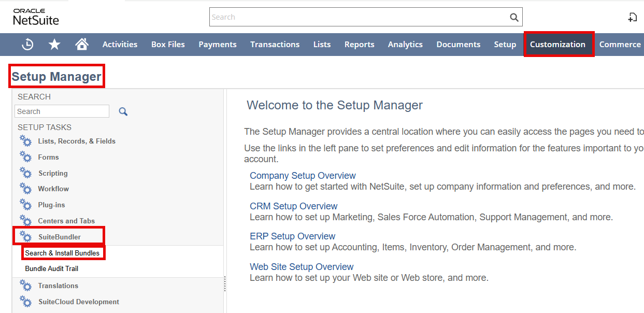Image resolution: width=644 pixels, height=313 pixels.
Task: Expand the Workflow setup section
Action: tap(53, 189)
